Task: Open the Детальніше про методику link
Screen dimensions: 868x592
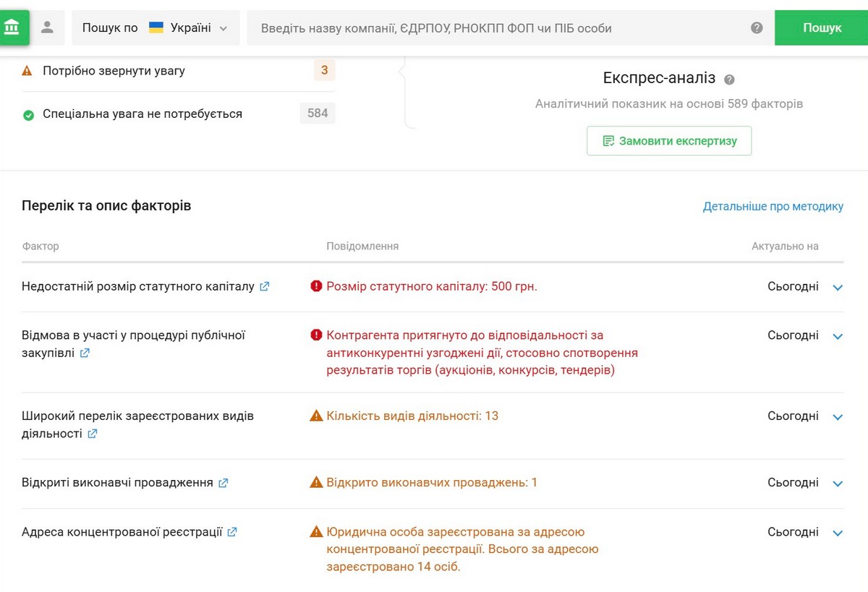Action: click(773, 207)
